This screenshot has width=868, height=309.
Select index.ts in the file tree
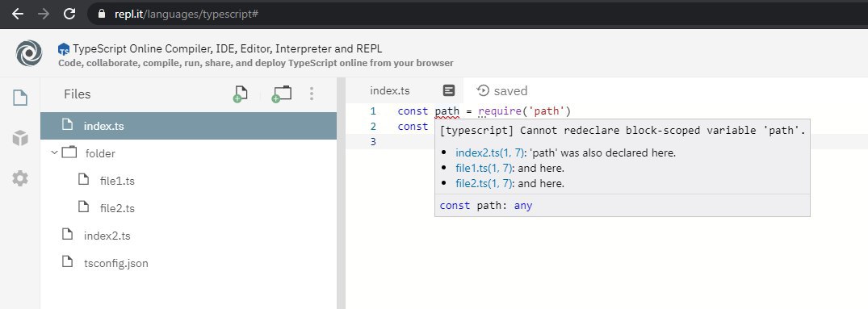[188, 126]
